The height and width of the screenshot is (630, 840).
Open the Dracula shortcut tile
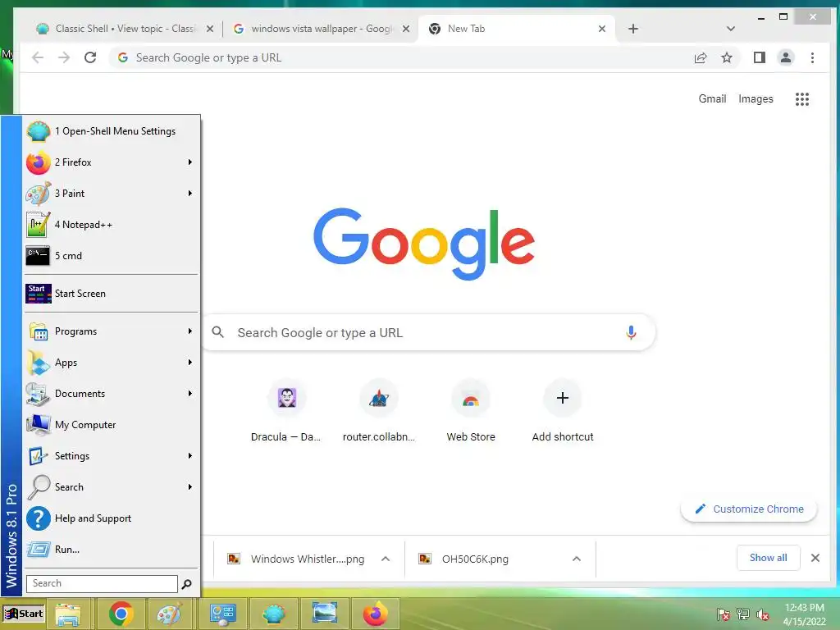click(x=286, y=412)
